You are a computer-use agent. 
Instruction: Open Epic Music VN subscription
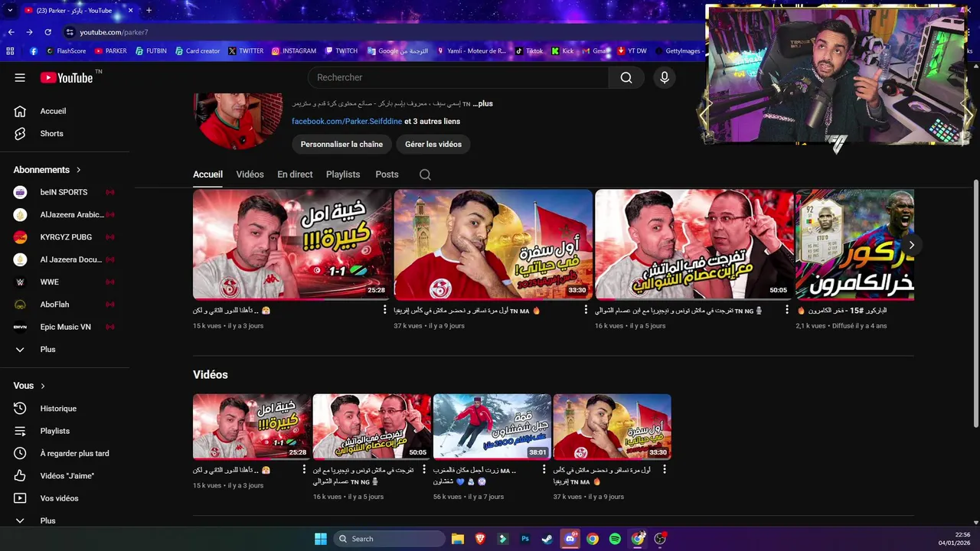(x=65, y=327)
